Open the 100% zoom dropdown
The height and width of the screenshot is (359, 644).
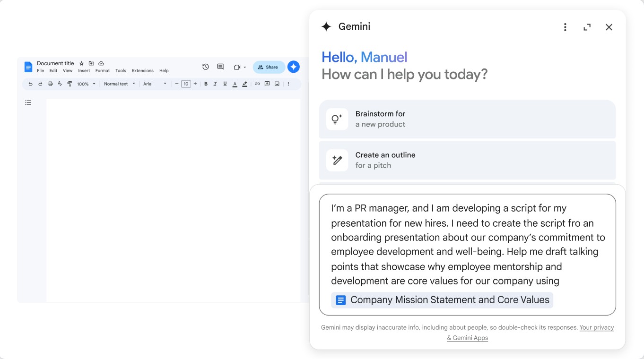[87, 84]
